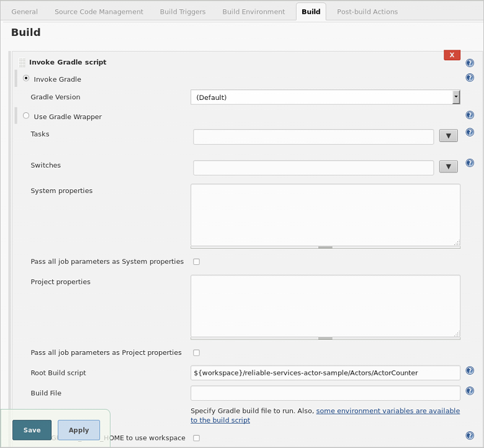Delete the Invoke Gradle build step
This screenshot has width=484, height=448.
click(452, 55)
